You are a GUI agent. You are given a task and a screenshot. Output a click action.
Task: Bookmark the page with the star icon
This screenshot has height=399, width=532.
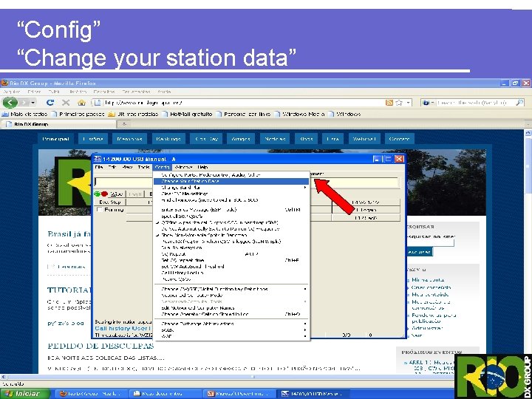pos(399,103)
